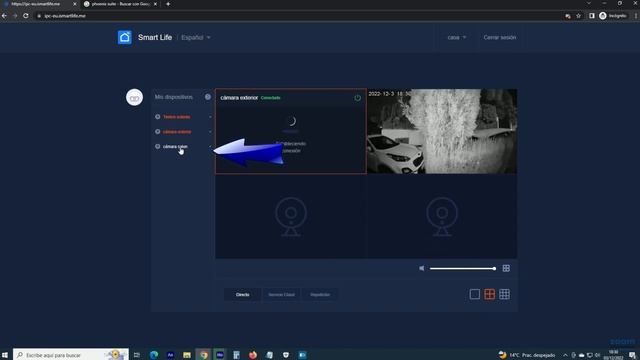The image size is (640, 360).
Task: Click the night vision car video feed
Action: tap(442, 131)
